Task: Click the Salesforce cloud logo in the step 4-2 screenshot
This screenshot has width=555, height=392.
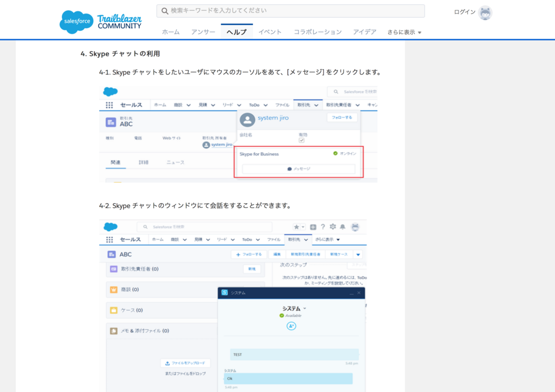Action: pos(111,226)
